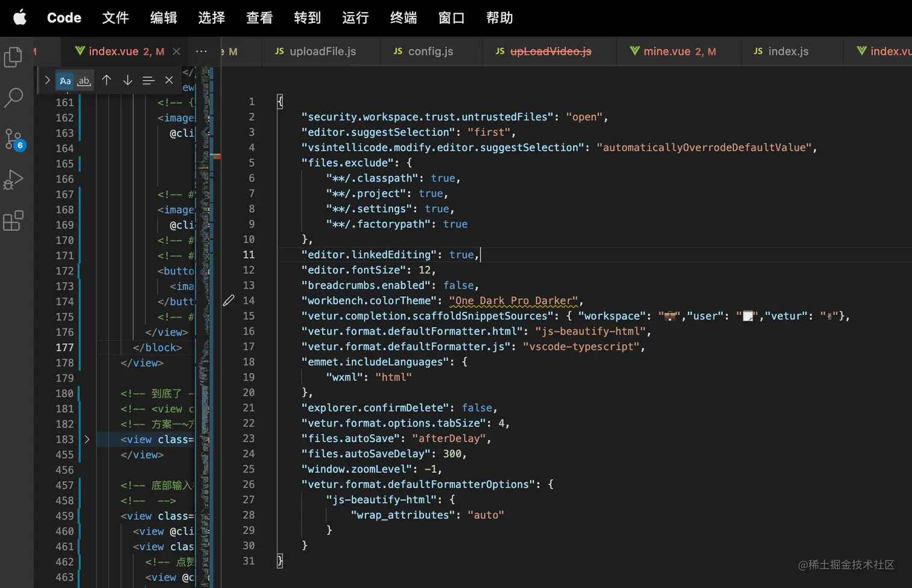Click the "**/.classpath" exclude pattern
This screenshot has width=912, height=588.
click(372, 179)
